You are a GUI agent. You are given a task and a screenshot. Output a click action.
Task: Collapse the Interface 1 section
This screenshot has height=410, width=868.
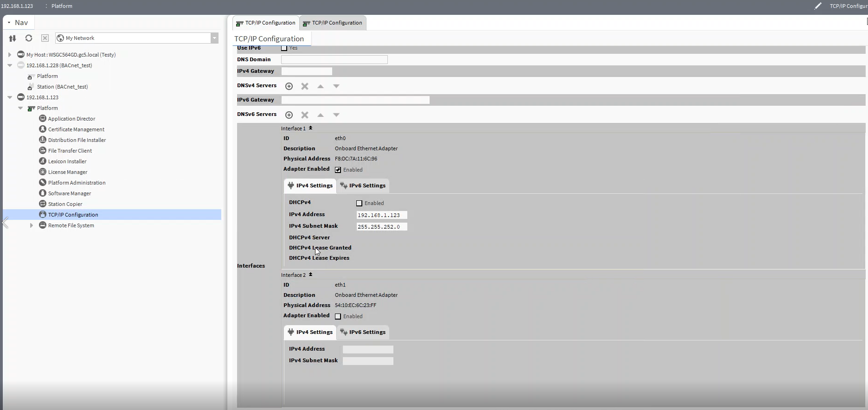[x=310, y=128]
